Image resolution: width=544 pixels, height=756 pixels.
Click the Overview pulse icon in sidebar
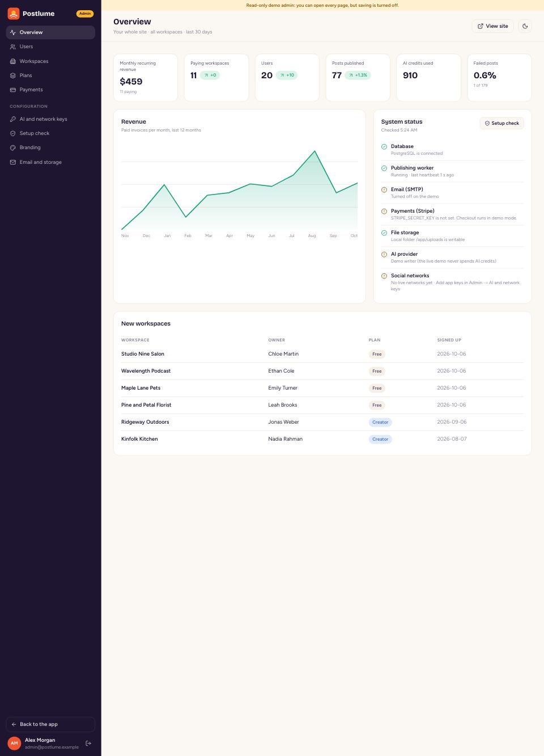pos(13,32)
